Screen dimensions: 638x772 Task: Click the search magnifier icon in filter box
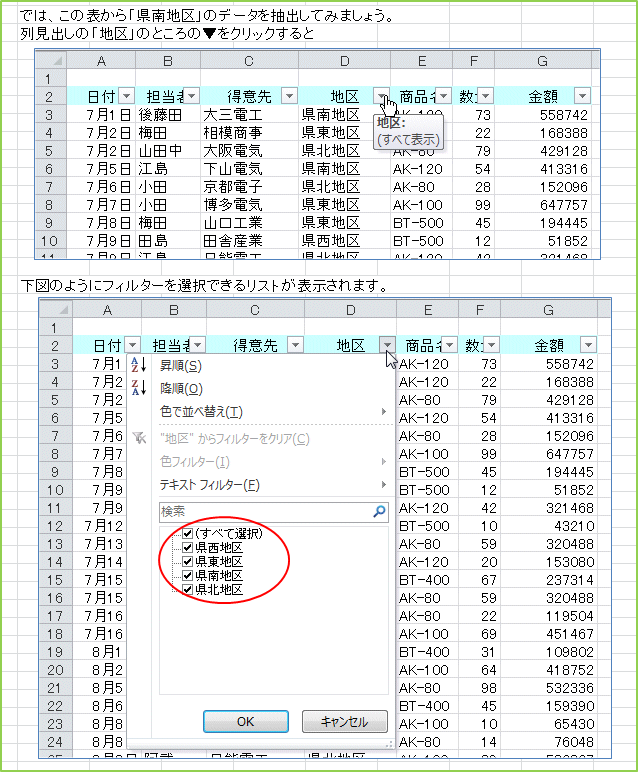click(x=379, y=512)
